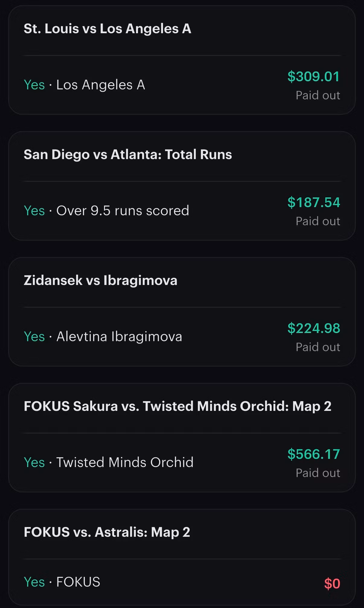Open the Zidansek vs Ibragimova market
364x608 pixels.
pos(101,280)
